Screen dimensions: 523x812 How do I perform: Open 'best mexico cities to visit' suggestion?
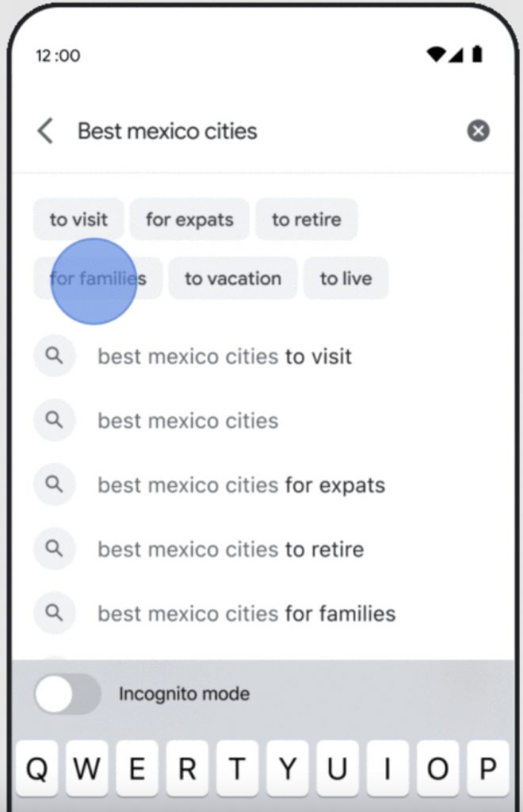point(224,356)
